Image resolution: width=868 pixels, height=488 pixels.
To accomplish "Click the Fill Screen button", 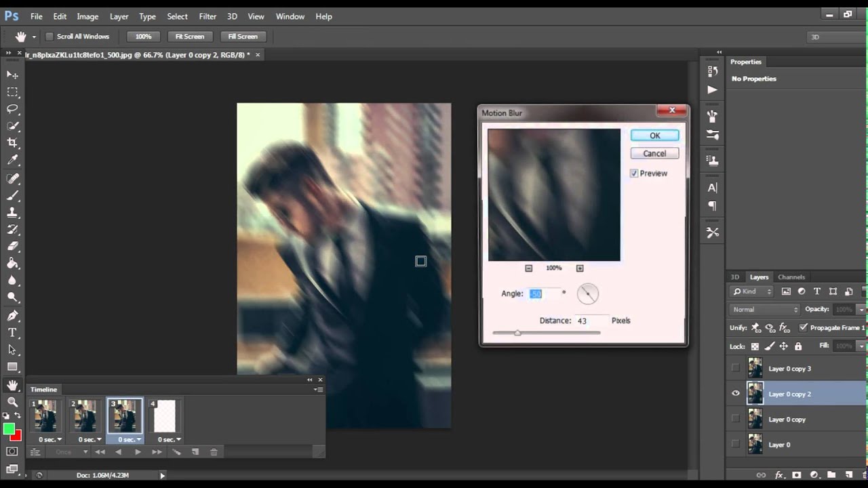I will (x=243, y=37).
